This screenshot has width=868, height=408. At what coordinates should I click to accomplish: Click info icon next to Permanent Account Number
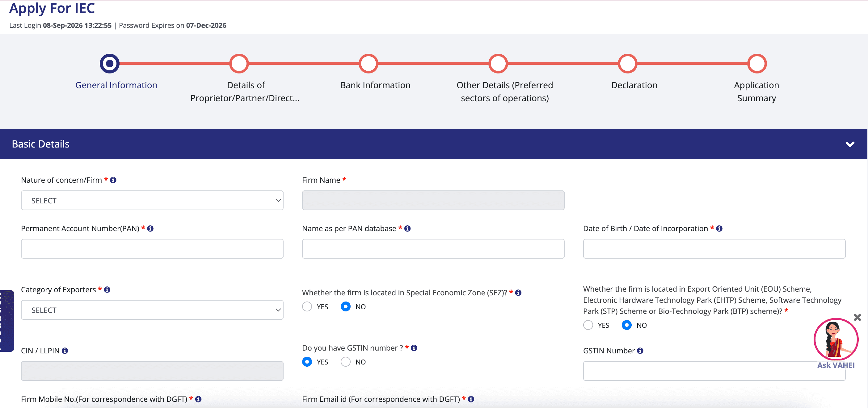150,229
